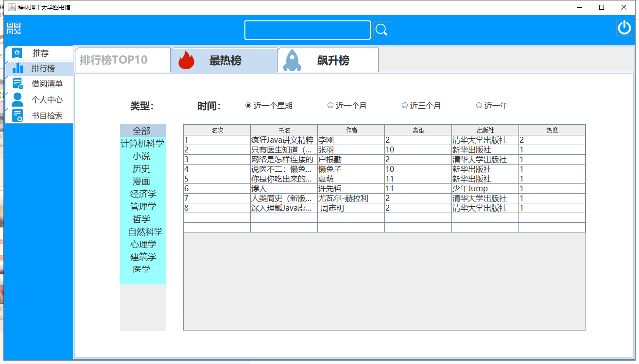The height and width of the screenshot is (364, 639).
Task: Click the bar chart icon beside 排行榜
Action: pyautogui.click(x=17, y=68)
